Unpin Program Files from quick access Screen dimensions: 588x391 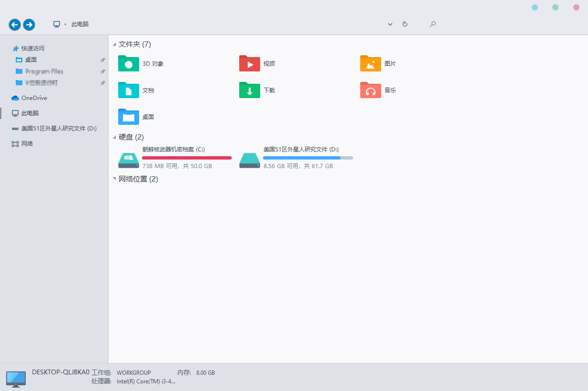click(102, 71)
